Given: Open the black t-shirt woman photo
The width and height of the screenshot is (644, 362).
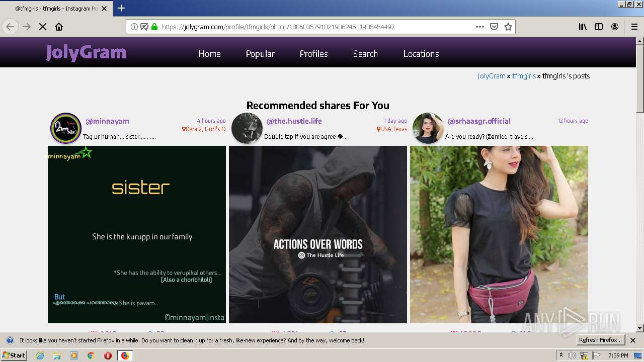Looking at the screenshot, I should tap(499, 234).
